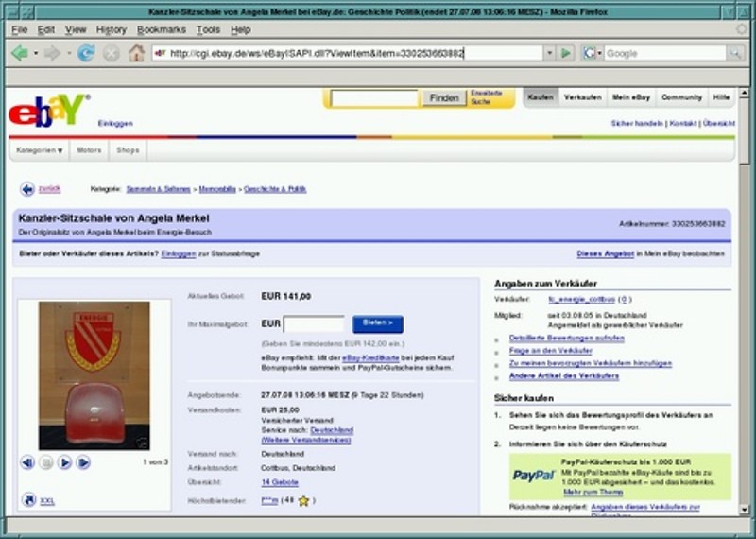
Task: Select the Verkaufen tab
Action: click(582, 97)
